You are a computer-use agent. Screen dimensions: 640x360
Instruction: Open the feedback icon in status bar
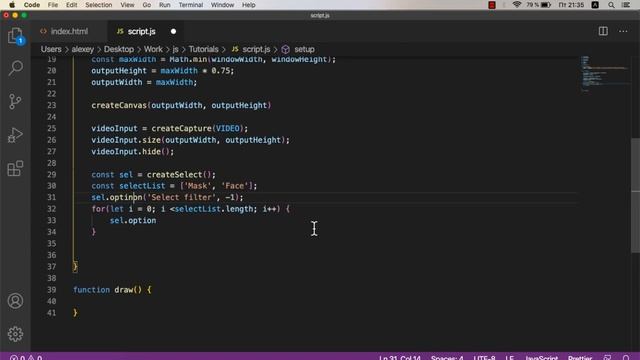(608, 358)
